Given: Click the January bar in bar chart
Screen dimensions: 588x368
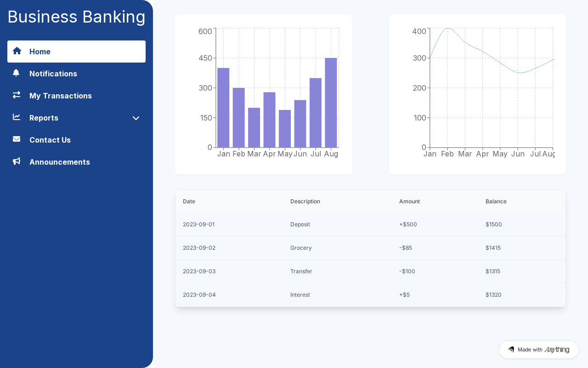Looking at the screenshot, I should pos(223,108).
